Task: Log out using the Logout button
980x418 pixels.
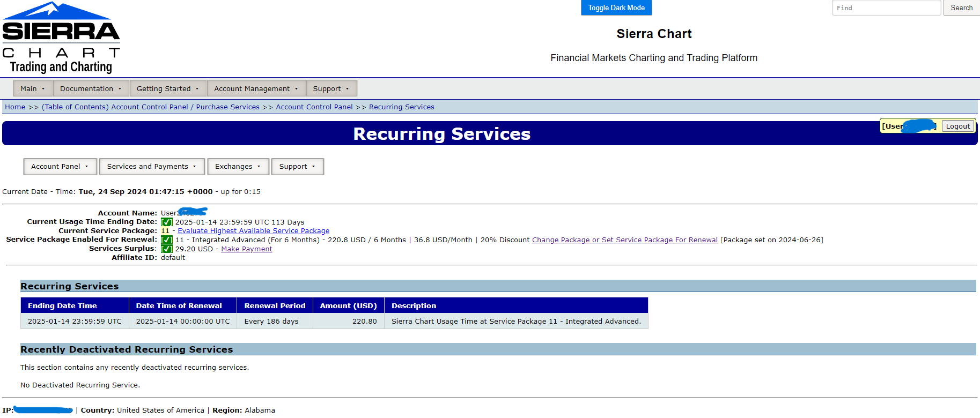Action: tap(958, 126)
